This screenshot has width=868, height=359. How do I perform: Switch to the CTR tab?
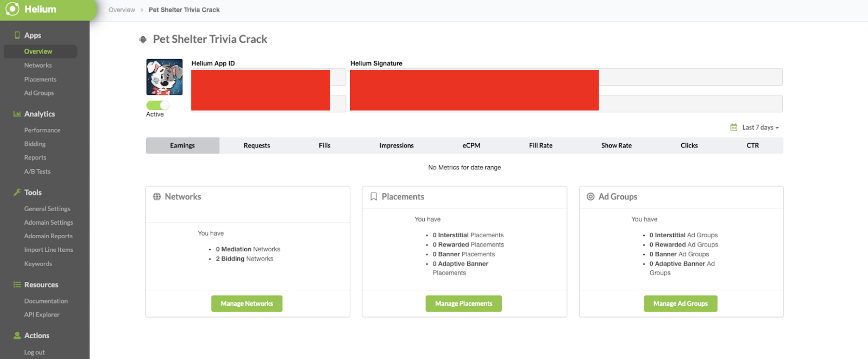tap(752, 145)
